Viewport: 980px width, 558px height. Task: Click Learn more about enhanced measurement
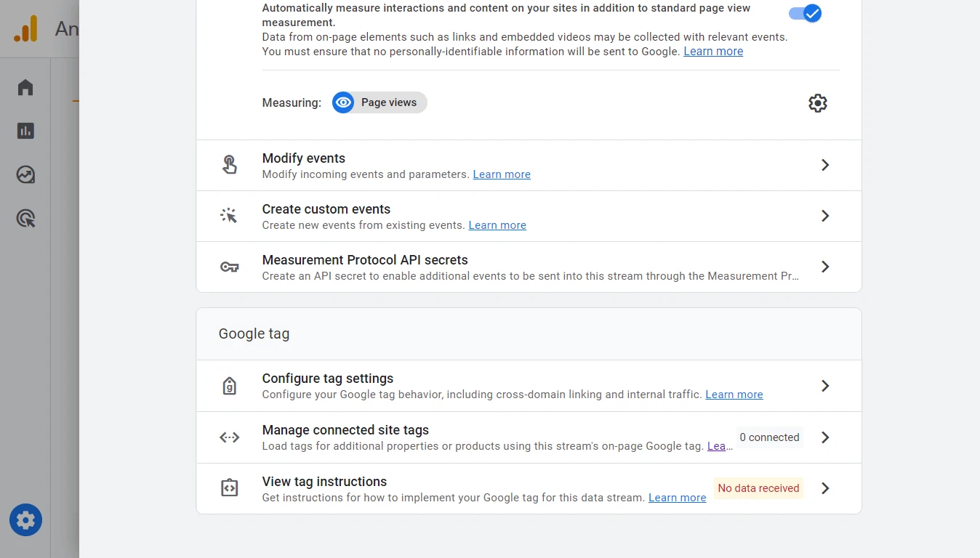(712, 51)
